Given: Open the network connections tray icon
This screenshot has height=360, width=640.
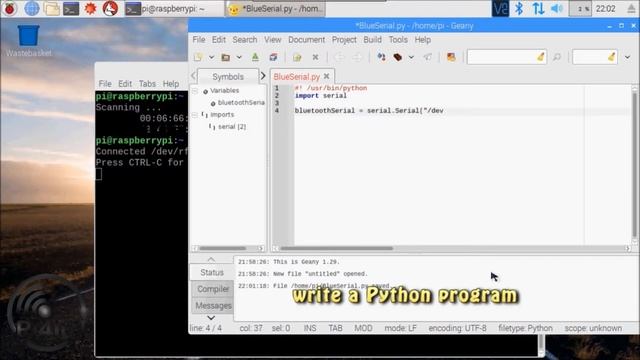Looking at the screenshot, I should [x=538, y=8].
